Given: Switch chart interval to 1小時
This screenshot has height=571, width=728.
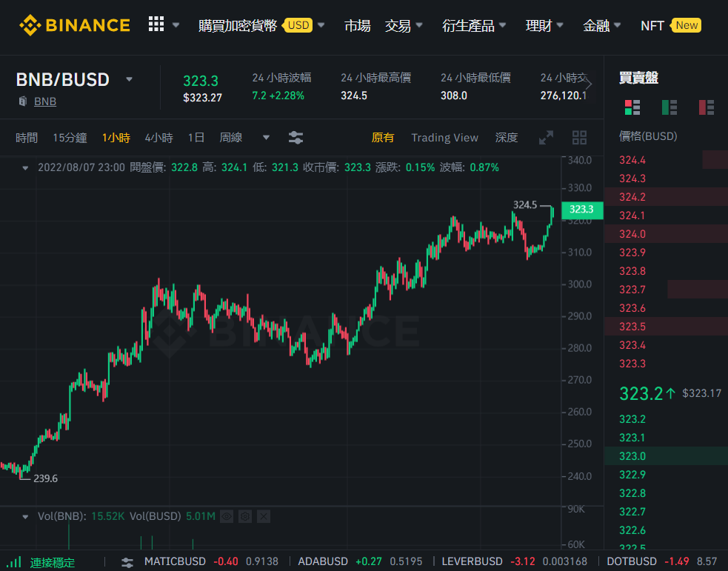Looking at the screenshot, I should (116, 138).
